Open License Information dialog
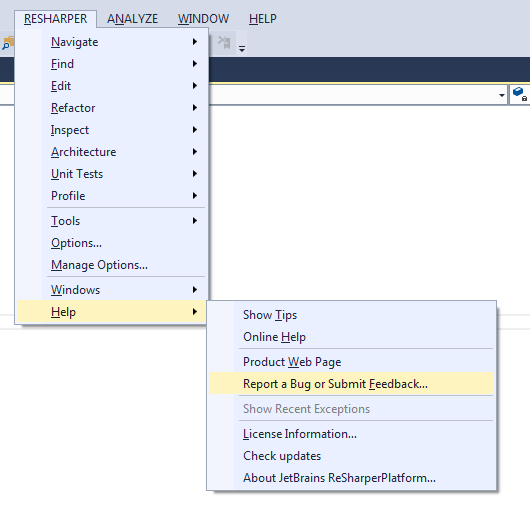Image resolution: width=530 pixels, height=505 pixels. (x=351, y=434)
